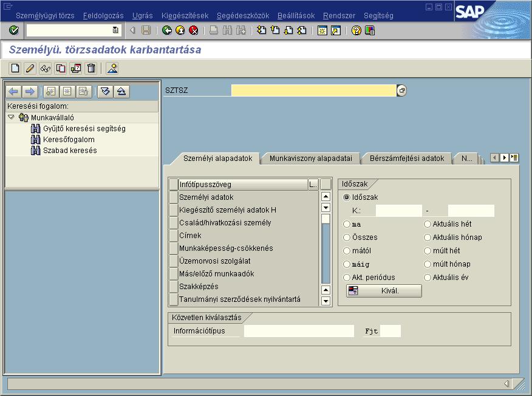Go back with the green arrow icon
This screenshot has height=396, width=532.
coord(166,30)
